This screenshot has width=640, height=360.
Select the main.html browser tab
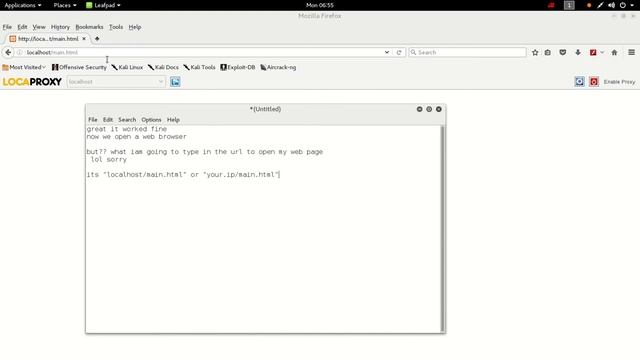coord(48,39)
